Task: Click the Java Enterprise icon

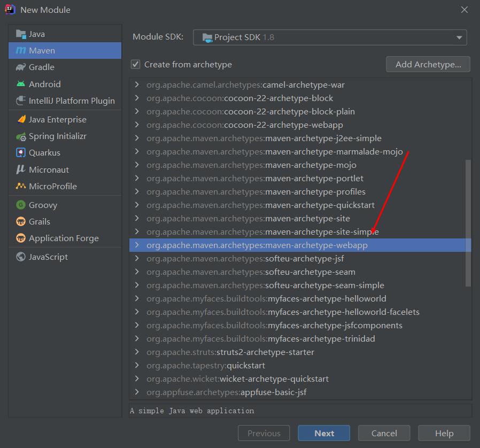Action: tap(21, 119)
